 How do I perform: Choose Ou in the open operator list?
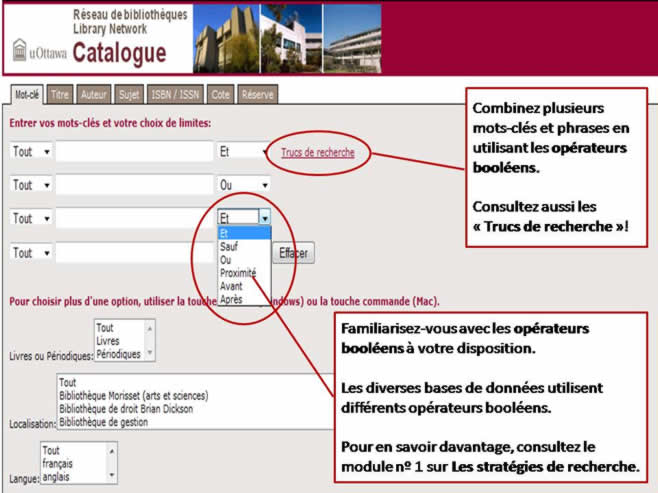click(244, 260)
